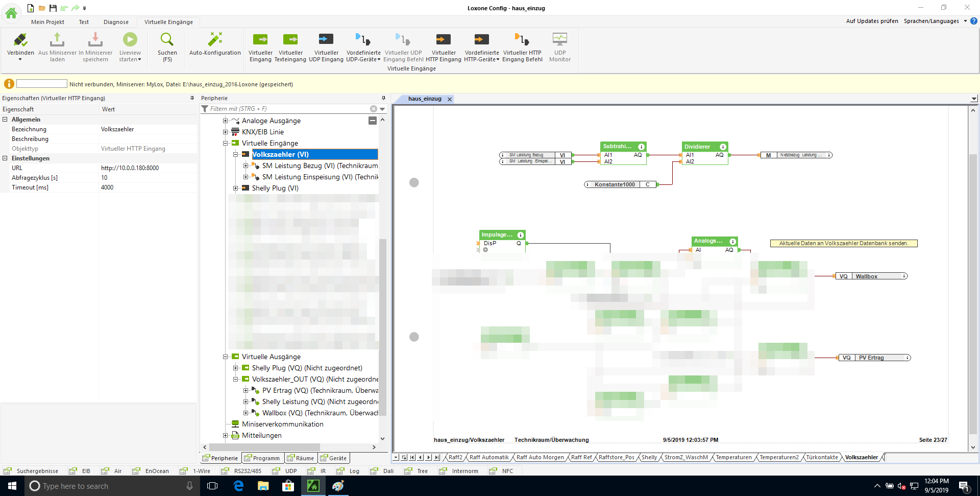
Task: Click the Verbinden plug icon
Action: (20, 40)
